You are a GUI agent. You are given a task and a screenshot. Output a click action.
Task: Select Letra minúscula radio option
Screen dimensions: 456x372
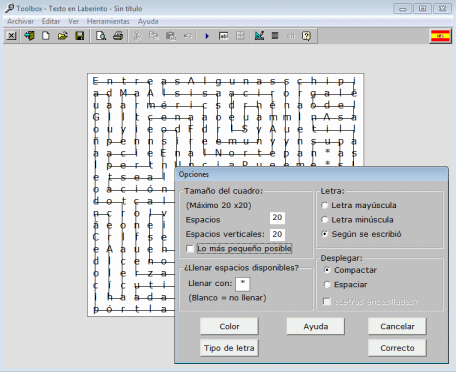[325, 220]
